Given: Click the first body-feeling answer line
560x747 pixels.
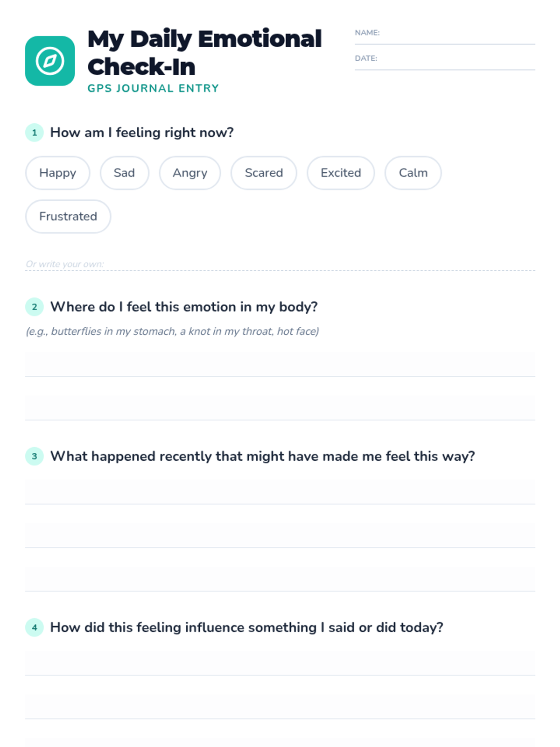Looking at the screenshot, I should [x=280, y=365].
